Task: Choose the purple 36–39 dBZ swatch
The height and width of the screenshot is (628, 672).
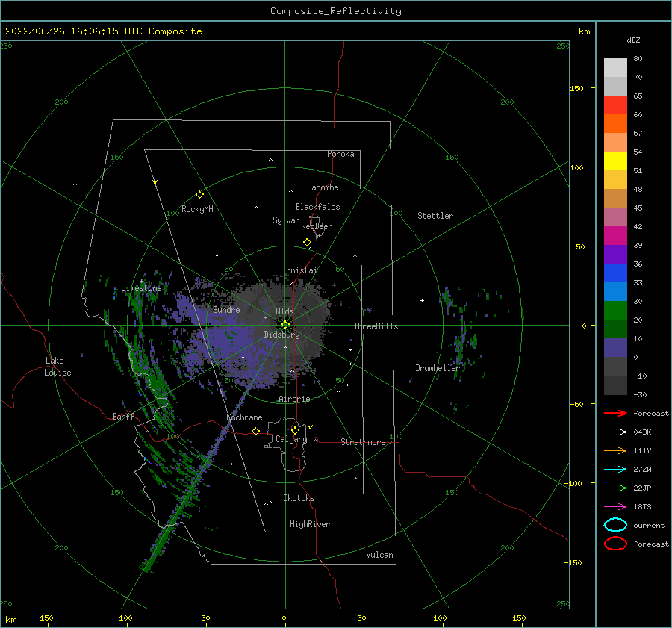Action: 615,255
